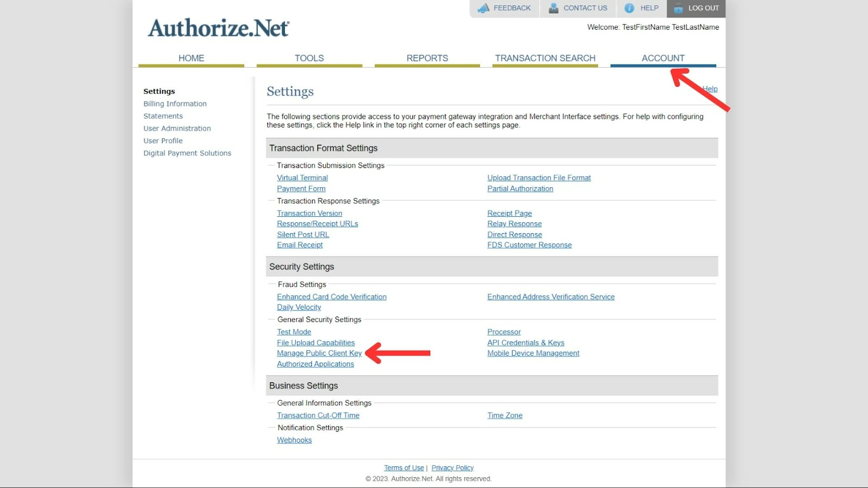Open the Response/Receipt URLs link
This screenshot has width=868, height=488.
[317, 224]
